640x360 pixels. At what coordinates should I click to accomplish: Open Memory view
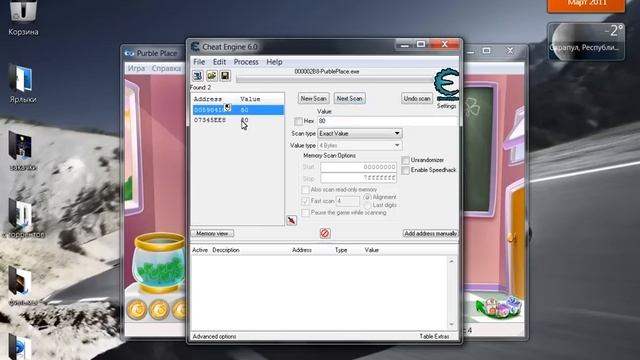click(x=213, y=233)
